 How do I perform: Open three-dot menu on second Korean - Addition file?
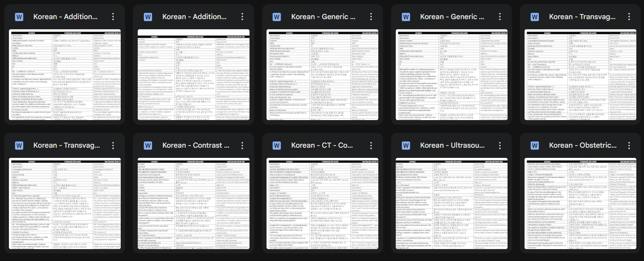pos(242,17)
